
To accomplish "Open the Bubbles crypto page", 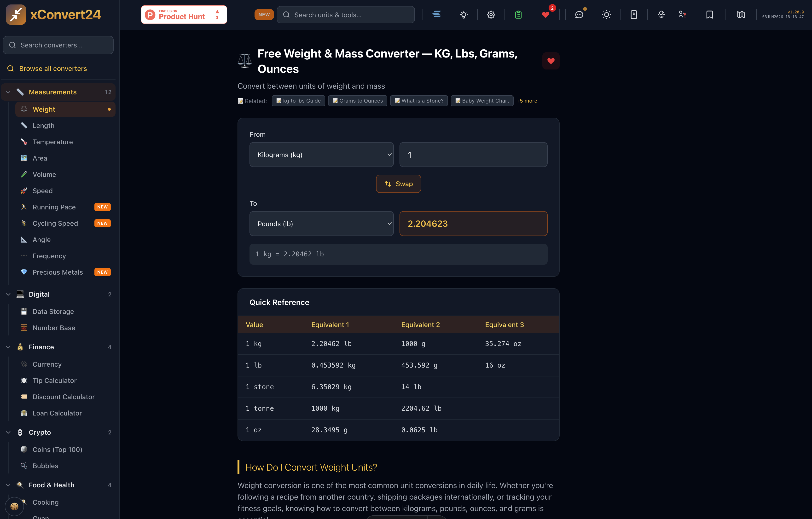I will [65, 466].
